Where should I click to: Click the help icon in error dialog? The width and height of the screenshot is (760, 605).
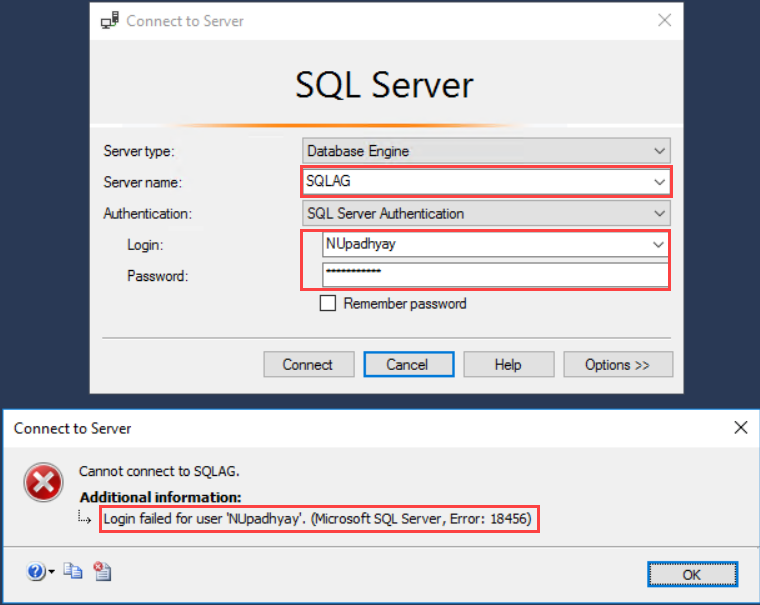(36, 572)
